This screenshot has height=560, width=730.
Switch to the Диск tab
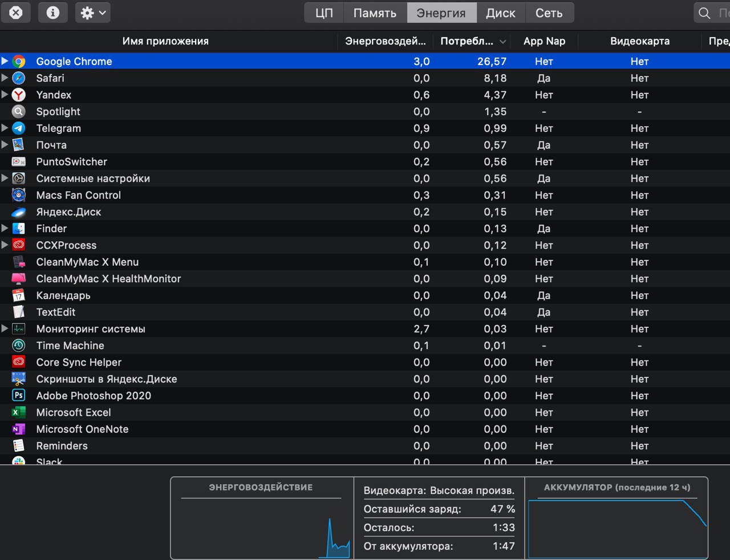[501, 13]
